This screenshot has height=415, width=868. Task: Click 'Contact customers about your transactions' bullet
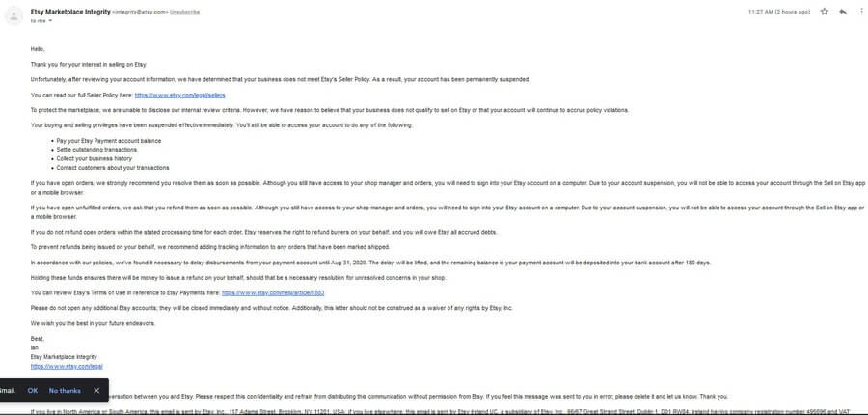pyautogui.click(x=113, y=167)
